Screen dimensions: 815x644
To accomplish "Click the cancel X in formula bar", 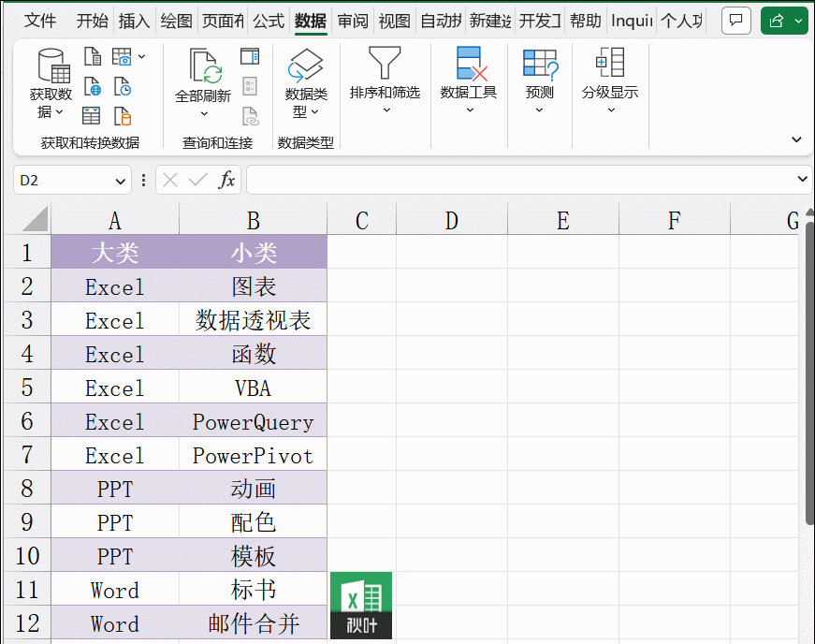I will pyautogui.click(x=170, y=180).
